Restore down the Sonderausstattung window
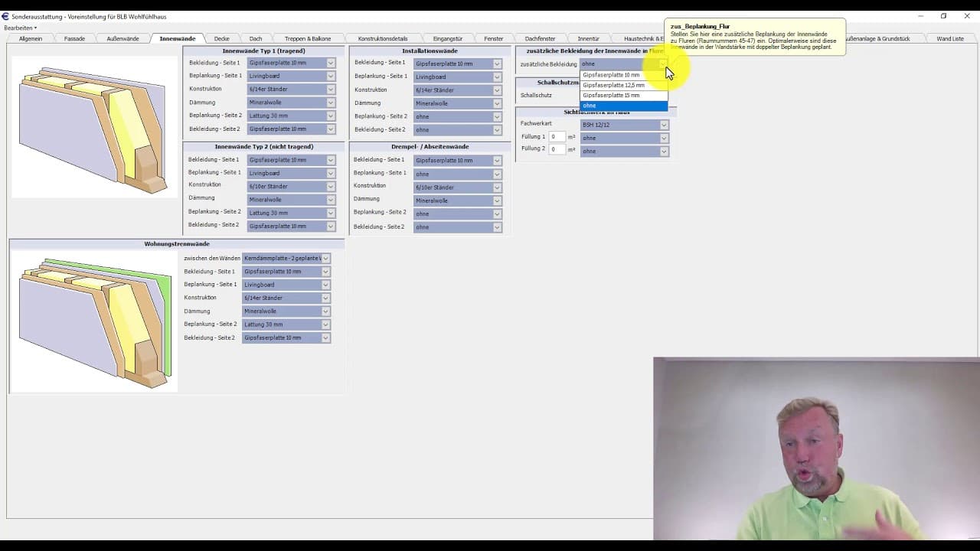Screen dimensions: 980x551 pos(943,16)
